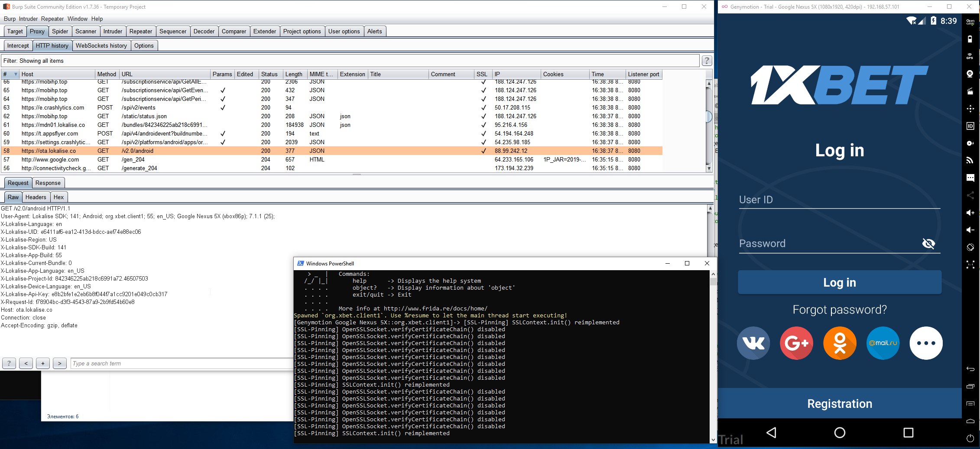Sort by the Host column header
This screenshot has height=449, width=980.
click(x=57, y=74)
